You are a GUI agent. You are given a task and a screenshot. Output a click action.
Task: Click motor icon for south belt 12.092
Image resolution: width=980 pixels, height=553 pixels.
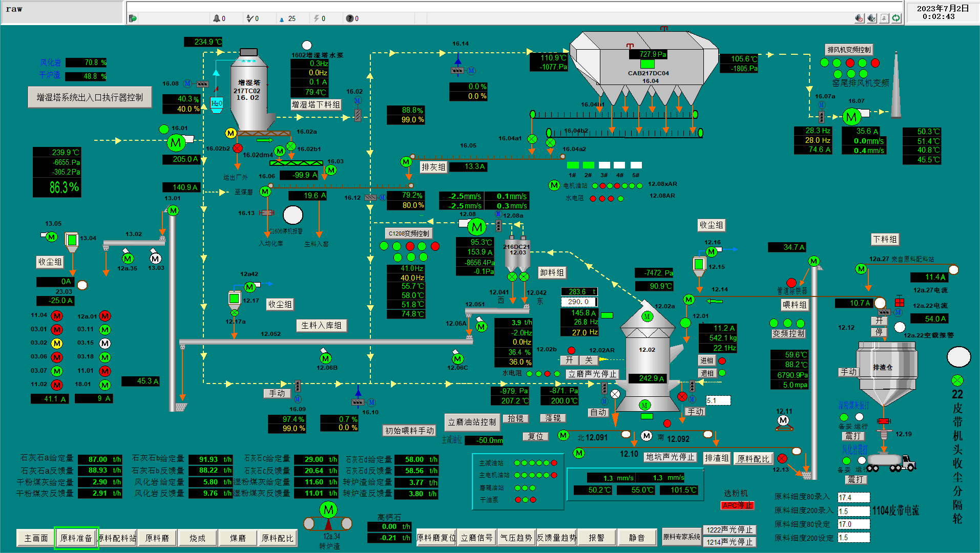647,436
